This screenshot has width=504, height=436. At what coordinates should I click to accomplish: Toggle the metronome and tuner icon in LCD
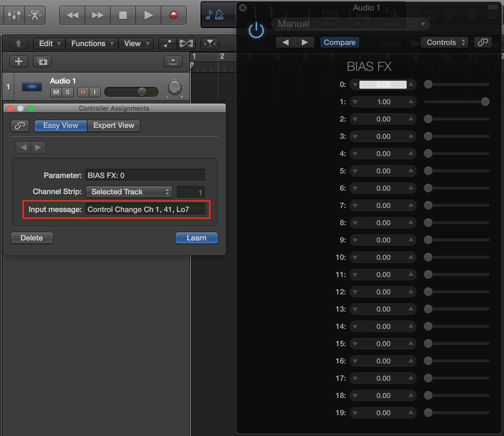point(215,14)
